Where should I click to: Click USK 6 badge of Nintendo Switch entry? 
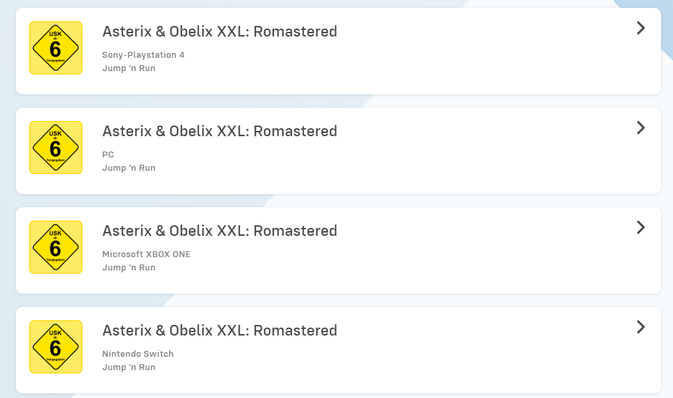56,346
